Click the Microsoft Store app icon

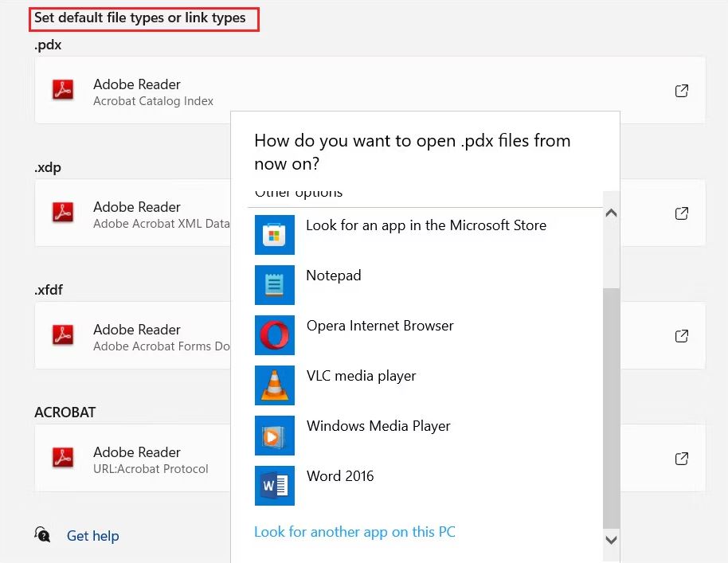point(274,234)
